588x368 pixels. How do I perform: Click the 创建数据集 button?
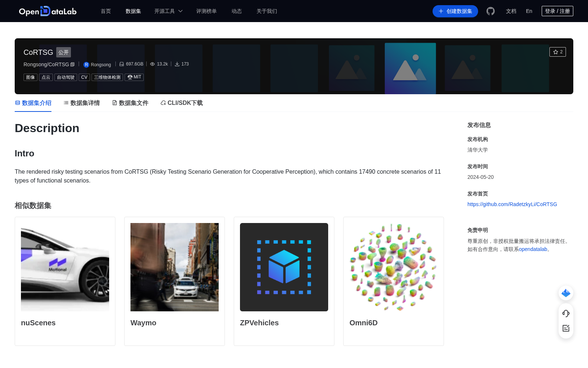click(x=455, y=11)
